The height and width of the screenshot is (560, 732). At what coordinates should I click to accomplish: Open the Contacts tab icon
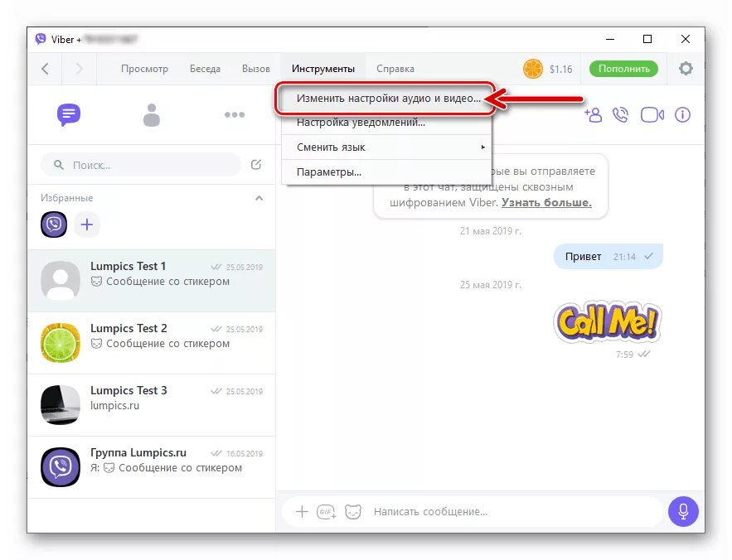click(x=151, y=115)
